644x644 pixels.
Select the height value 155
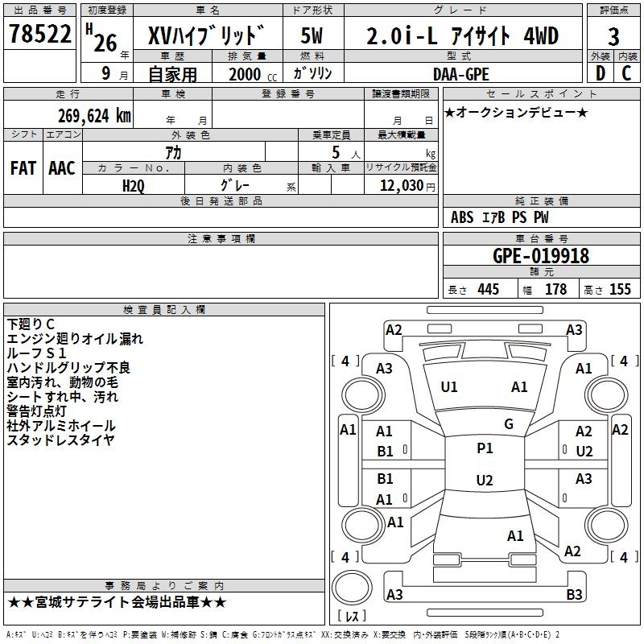[620, 289]
